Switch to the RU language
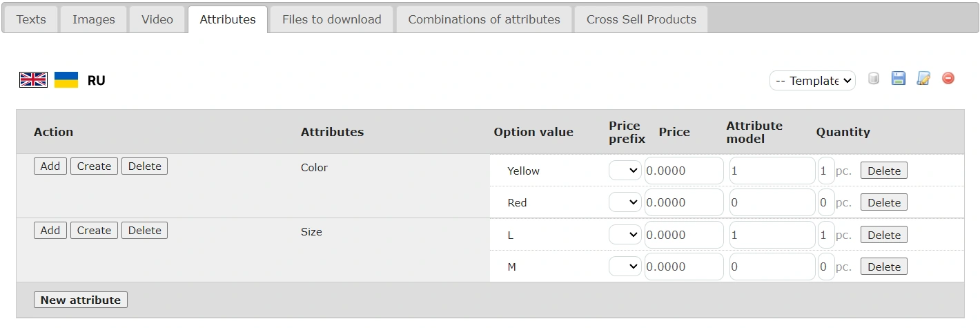 click(x=97, y=81)
